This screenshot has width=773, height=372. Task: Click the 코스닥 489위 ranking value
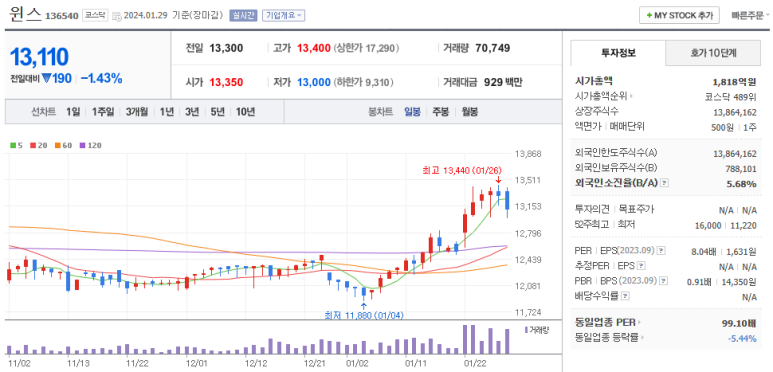pyautogui.click(x=731, y=97)
